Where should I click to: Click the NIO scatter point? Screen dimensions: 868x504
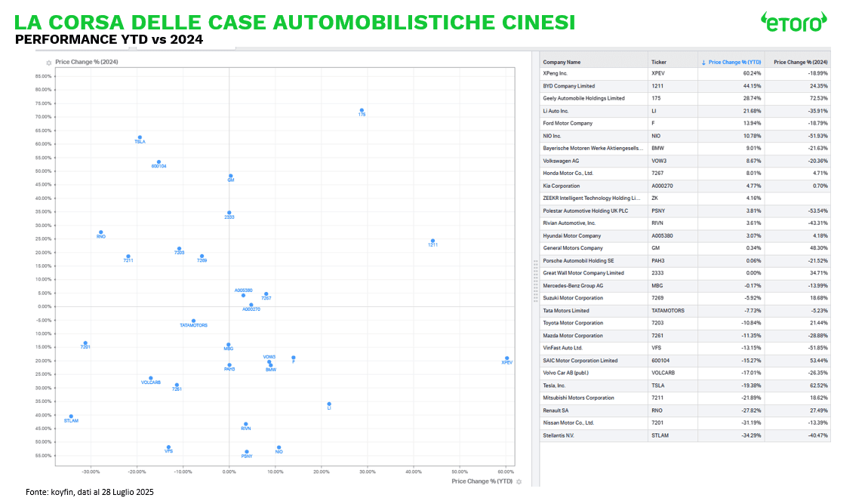(x=279, y=447)
